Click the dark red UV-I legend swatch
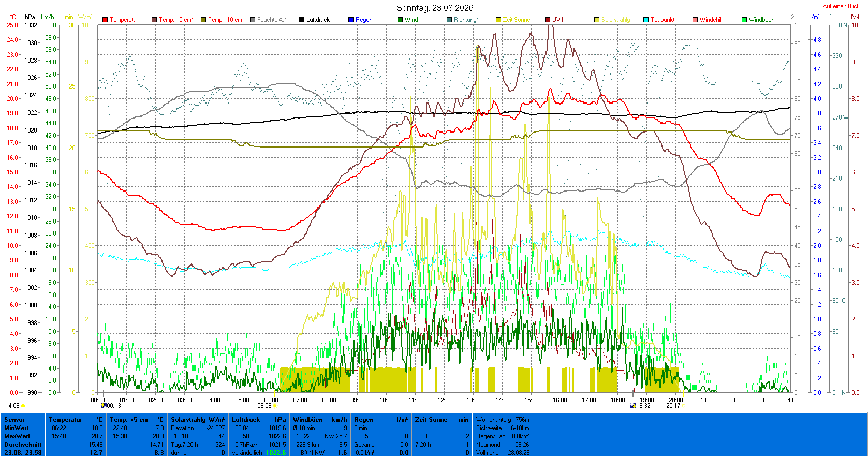Screen dimensions: 868x456 click(x=548, y=20)
